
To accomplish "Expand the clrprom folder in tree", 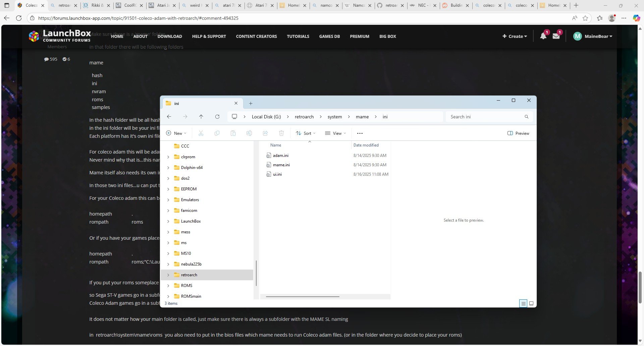I will [168, 157].
